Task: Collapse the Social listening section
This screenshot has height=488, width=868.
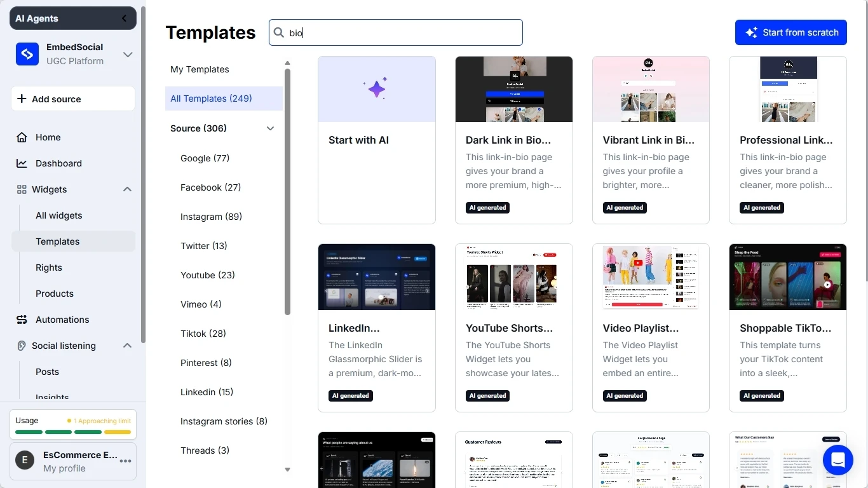Action: point(127,346)
